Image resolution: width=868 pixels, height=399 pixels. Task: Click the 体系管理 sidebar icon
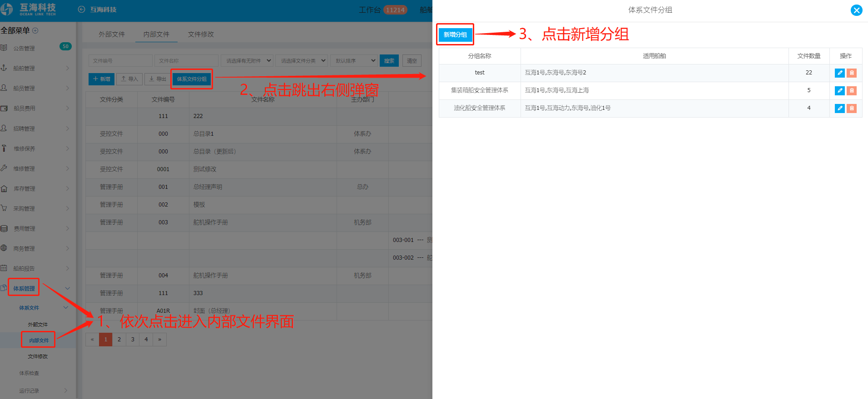point(4,288)
